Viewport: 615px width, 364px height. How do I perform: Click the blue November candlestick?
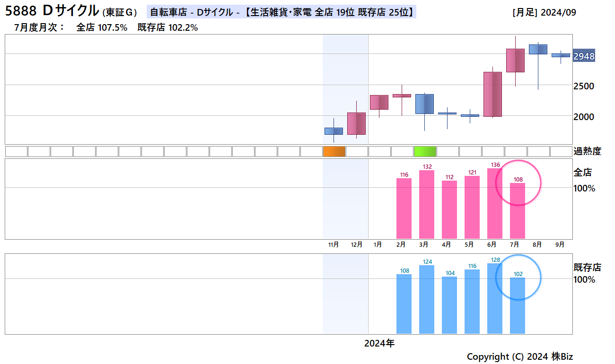334,131
